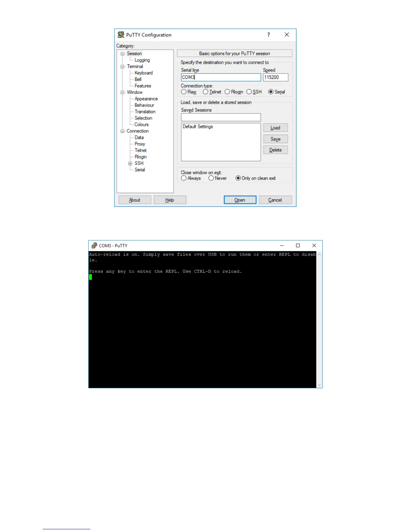Open the Logging category
411x532 pixels.
pyautogui.click(x=142, y=60)
